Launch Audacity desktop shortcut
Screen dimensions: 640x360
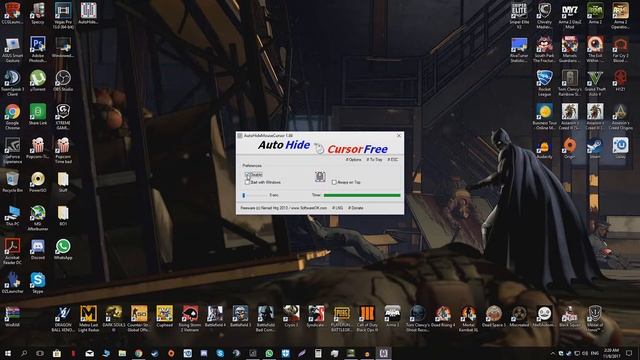click(x=544, y=148)
